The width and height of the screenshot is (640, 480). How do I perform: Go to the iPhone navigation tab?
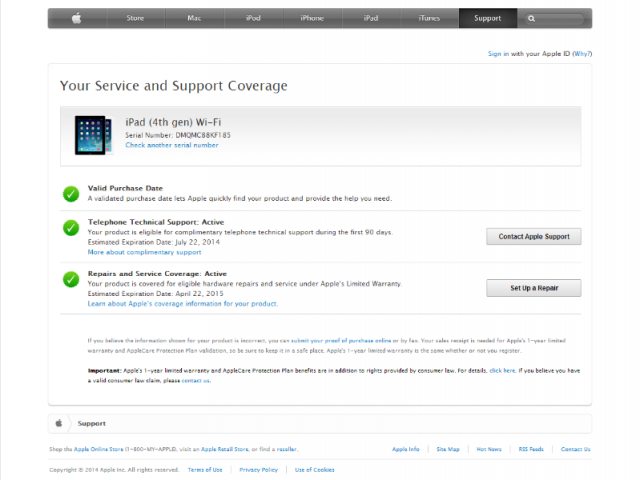[312, 18]
